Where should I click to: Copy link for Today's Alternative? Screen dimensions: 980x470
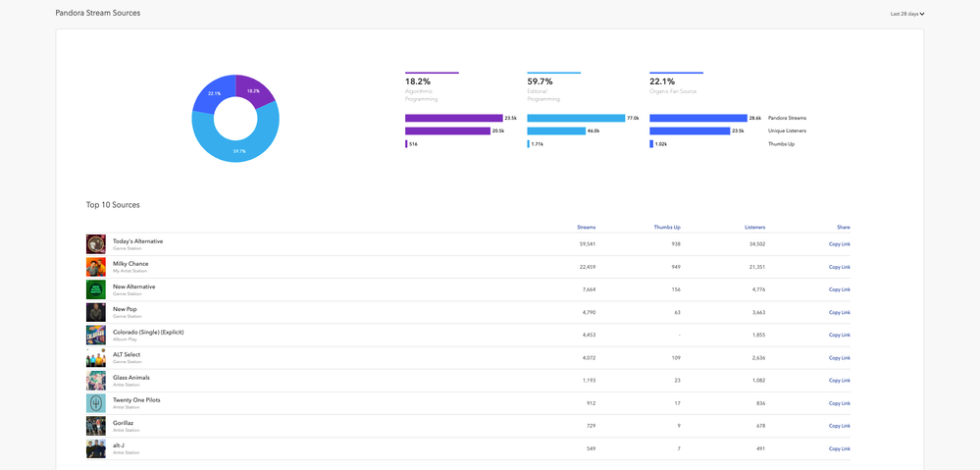839,244
